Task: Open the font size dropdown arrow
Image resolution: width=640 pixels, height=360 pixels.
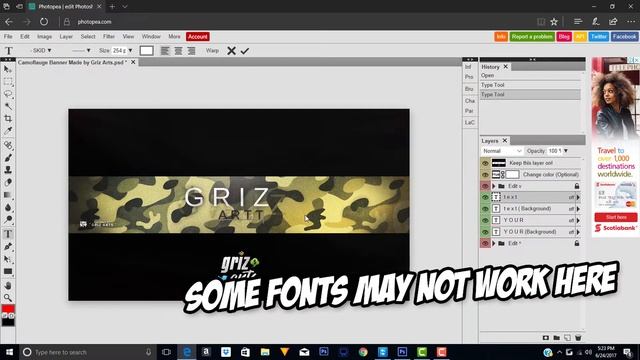Action: (130, 51)
